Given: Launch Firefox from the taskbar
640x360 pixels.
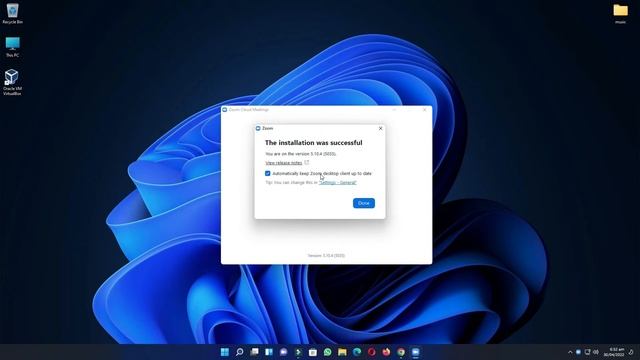Looking at the screenshot, I should coord(386,352).
